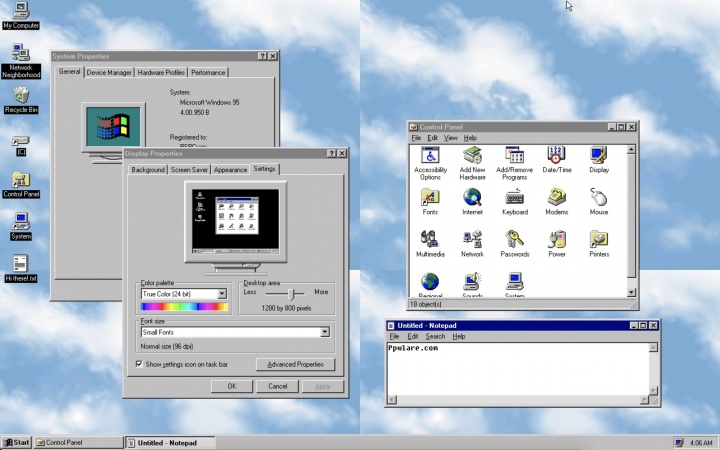
Task: Open the Search menu in Notepad
Action: (436, 337)
